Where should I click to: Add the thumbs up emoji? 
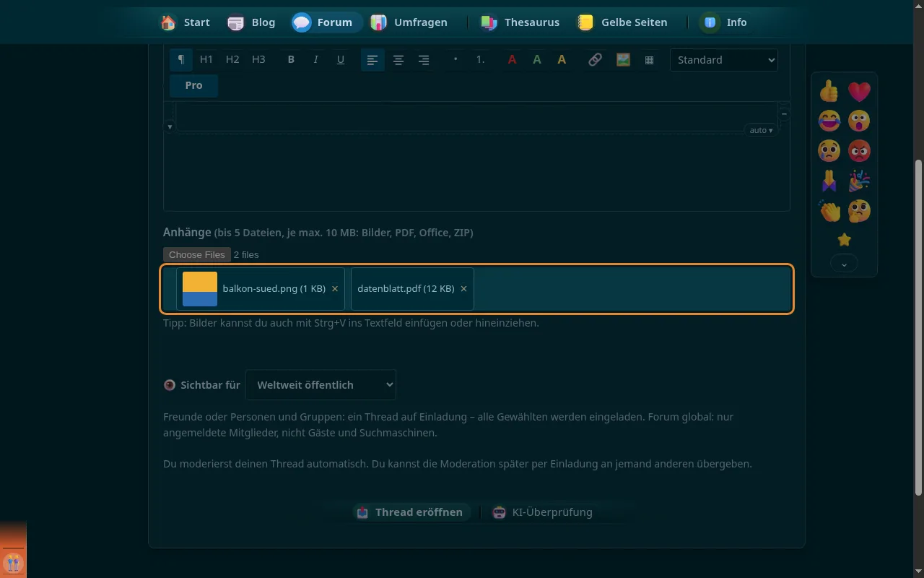[x=829, y=91]
